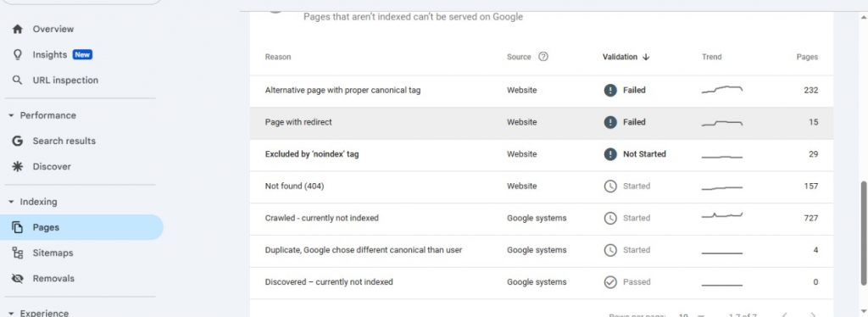868x317 pixels.
Task: Open the Removals crossed-eye icon
Action: pyautogui.click(x=17, y=278)
